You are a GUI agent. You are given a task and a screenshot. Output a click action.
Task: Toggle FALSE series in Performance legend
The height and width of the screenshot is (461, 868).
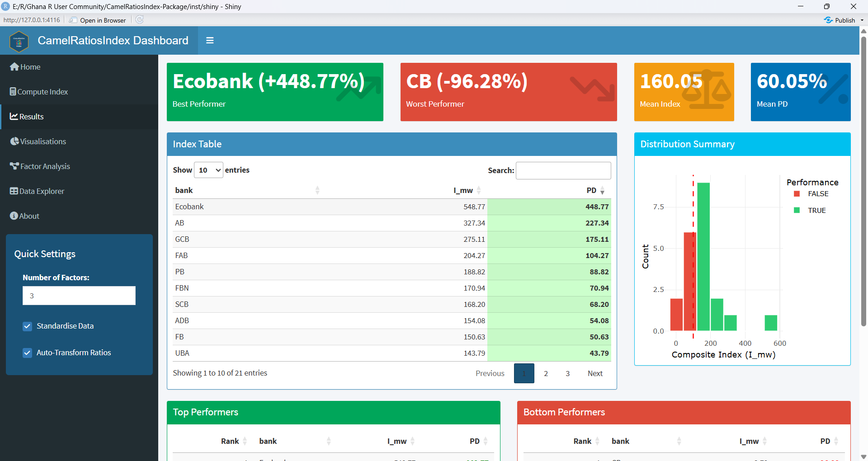812,193
